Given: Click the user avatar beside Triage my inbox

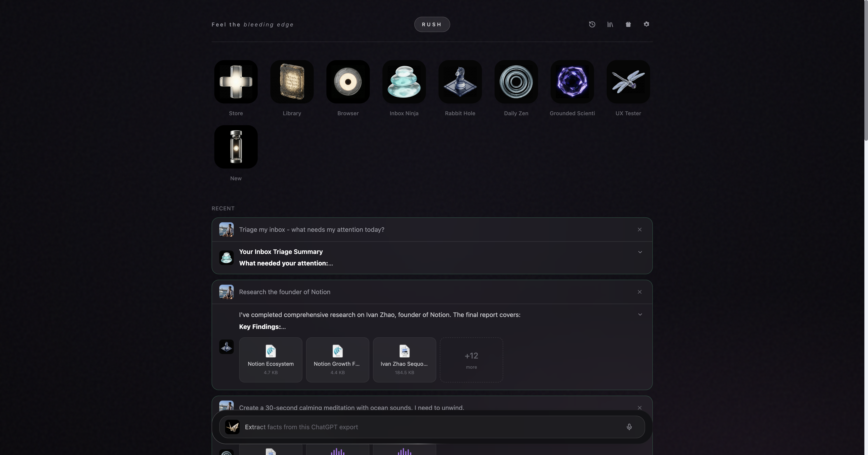Looking at the screenshot, I should [x=226, y=230].
